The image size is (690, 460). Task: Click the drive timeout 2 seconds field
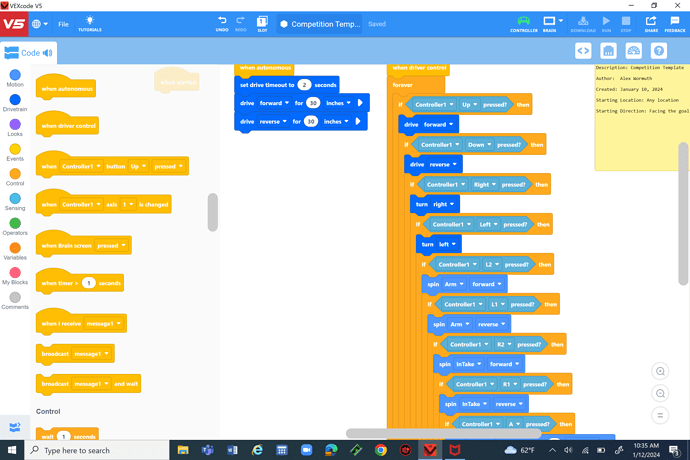[x=304, y=85]
